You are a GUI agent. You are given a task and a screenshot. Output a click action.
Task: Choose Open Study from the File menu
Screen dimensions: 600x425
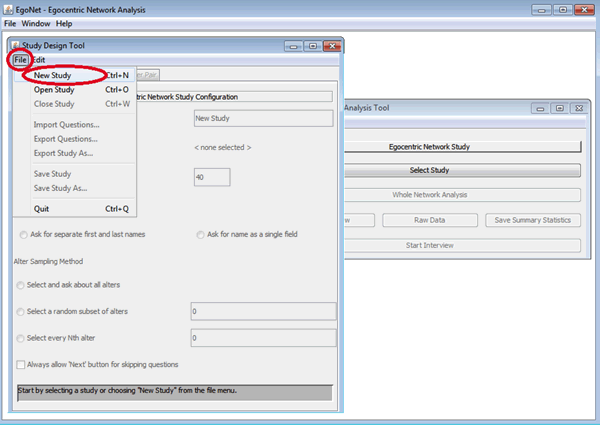pyautogui.click(x=75, y=90)
